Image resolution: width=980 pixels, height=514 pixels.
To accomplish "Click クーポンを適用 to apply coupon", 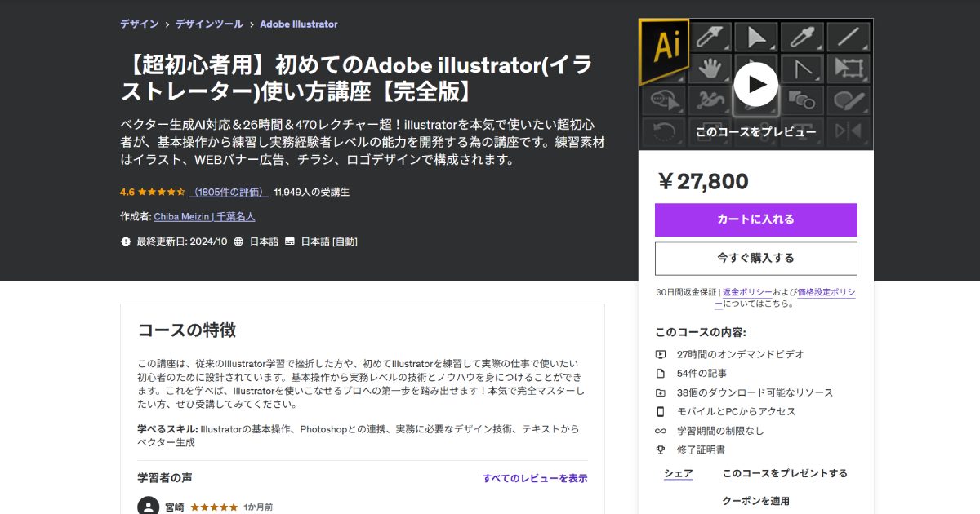I will point(755,501).
